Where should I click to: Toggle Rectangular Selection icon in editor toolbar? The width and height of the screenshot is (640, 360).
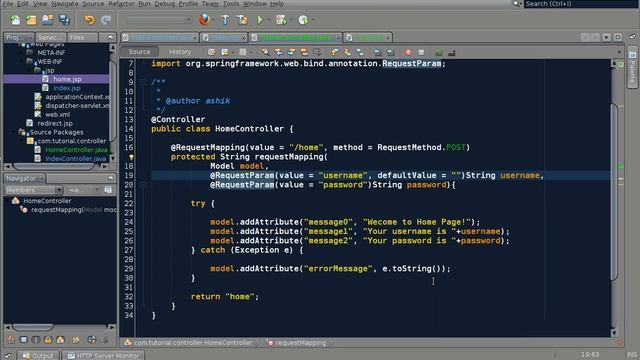317,52
